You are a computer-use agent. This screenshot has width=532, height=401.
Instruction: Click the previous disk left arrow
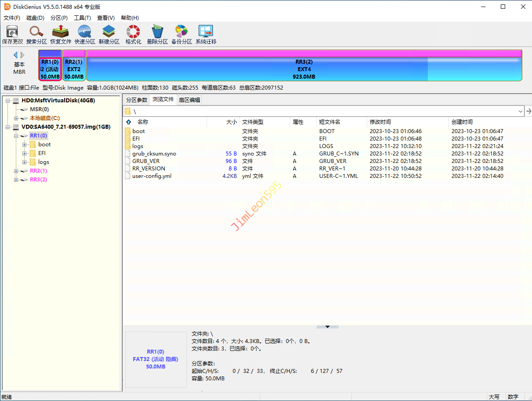click(x=15, y=55)
